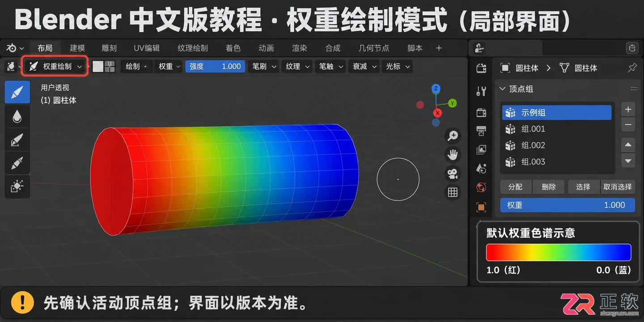
Task: Open the 衰减 dropdown
Action: [364, 67]
